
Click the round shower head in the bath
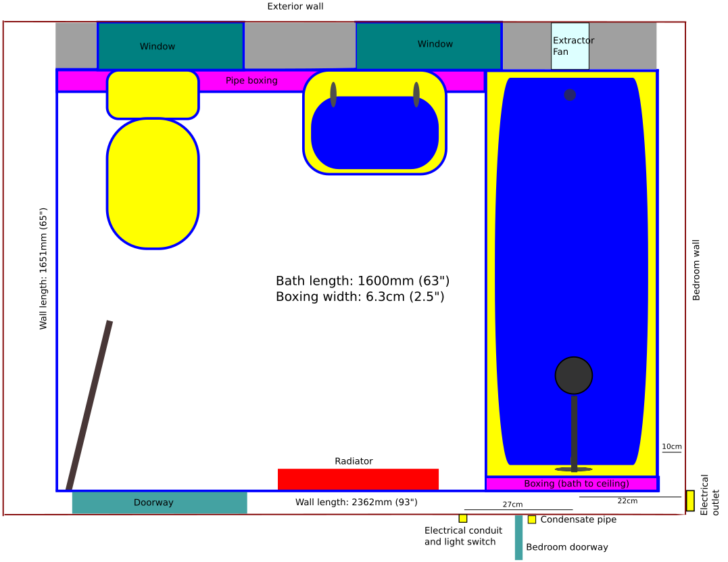[x=573, y=375]
